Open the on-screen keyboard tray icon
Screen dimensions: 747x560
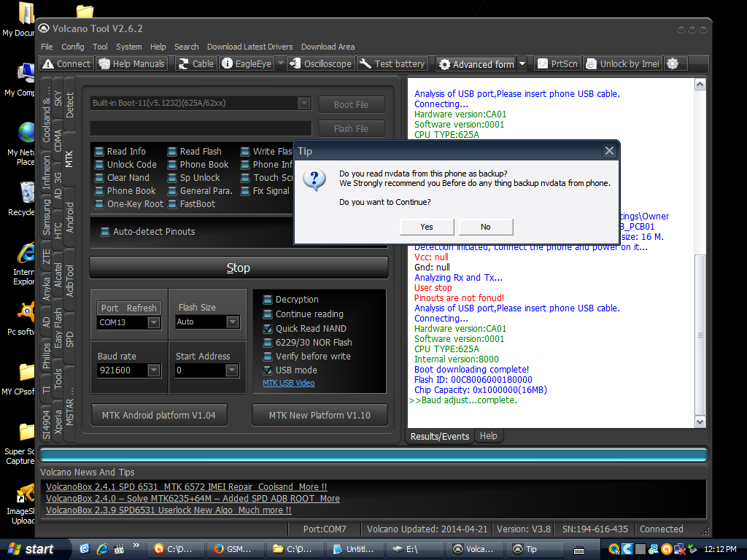pos(578,550)
